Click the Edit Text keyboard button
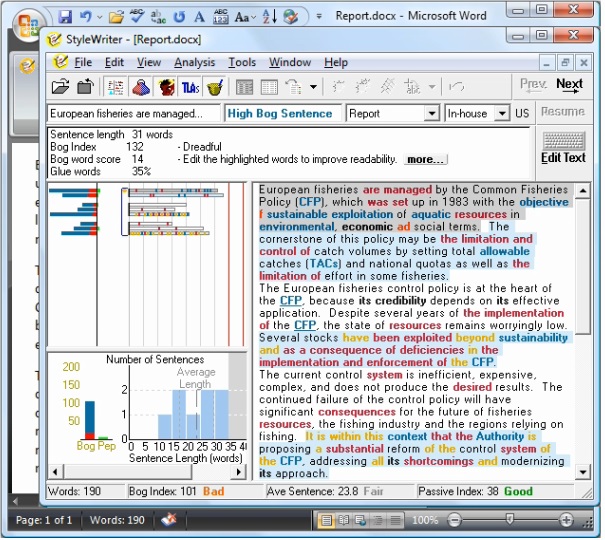Screen dimensions: 605x540 point(563,148)
